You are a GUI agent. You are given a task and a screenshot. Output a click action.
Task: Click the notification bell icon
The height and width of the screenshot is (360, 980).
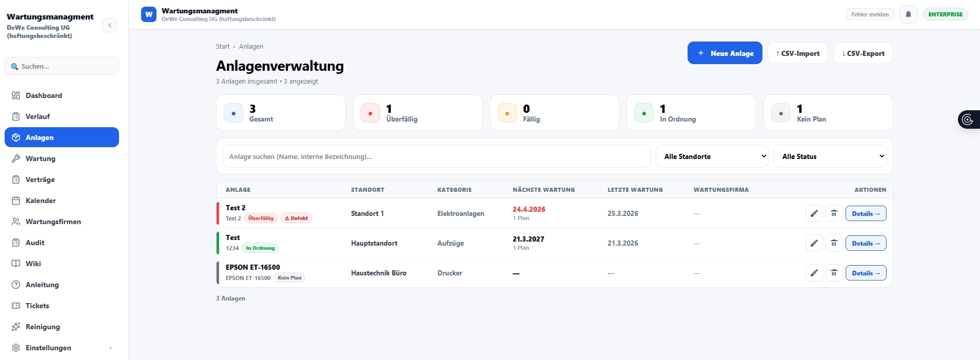tap(908, 14)
